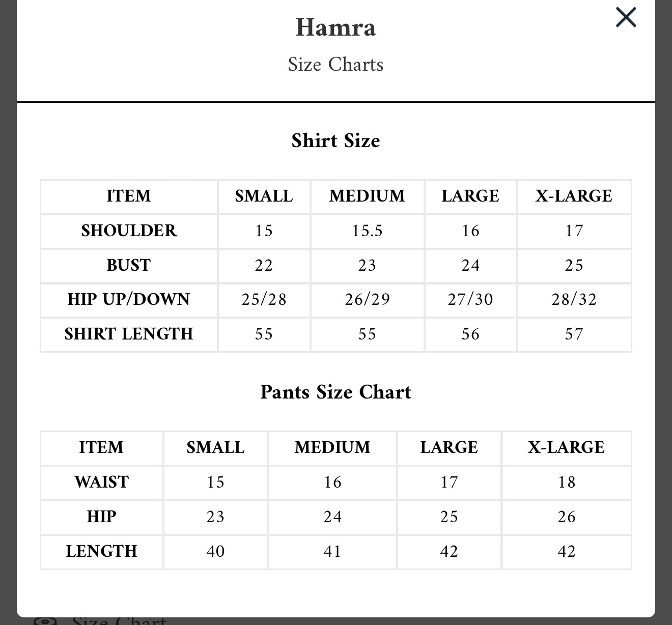Select the 40 pants length cell
The image size is (672, 625).
click(215, 551)
